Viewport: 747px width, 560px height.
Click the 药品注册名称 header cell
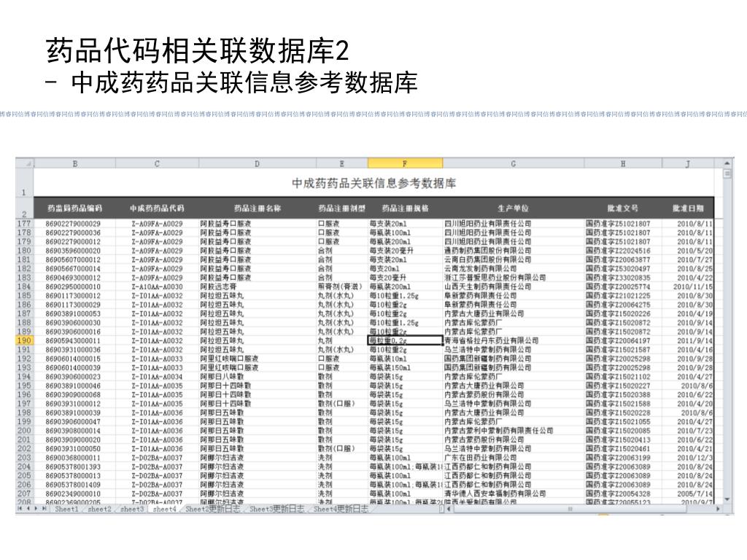pos(258,209)
